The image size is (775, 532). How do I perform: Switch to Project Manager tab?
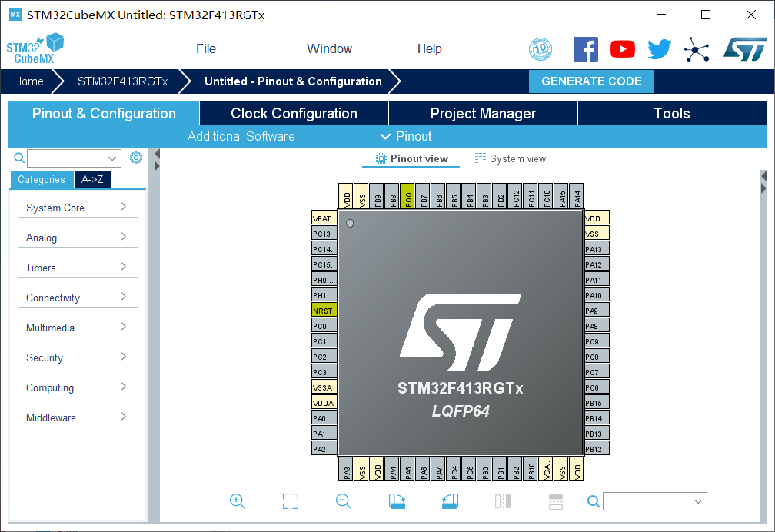pyautogui.click(x=483, y=113)
